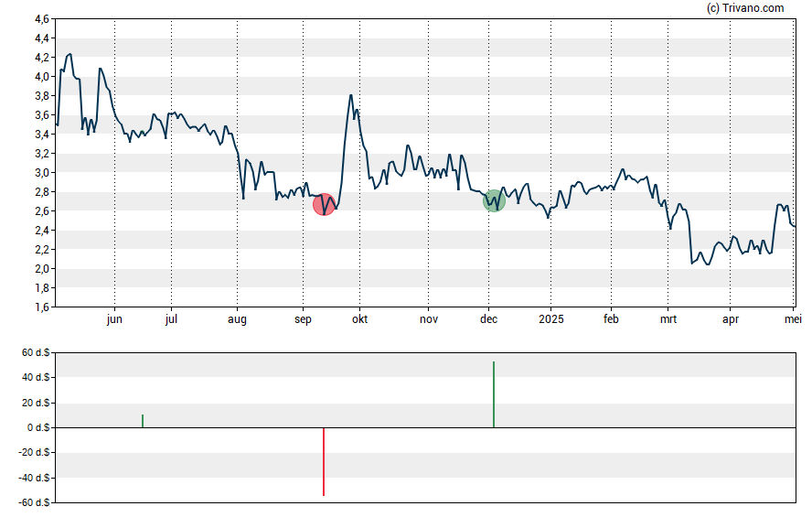Screen dimensions: 812x517
Task: Click the 'nov' x-axis label
Action: click(x=429, y=319)
